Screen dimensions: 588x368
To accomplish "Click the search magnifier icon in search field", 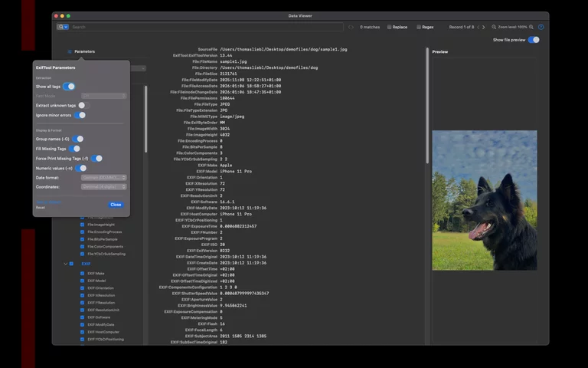I will pyautogui.click(x=61, y=27).
